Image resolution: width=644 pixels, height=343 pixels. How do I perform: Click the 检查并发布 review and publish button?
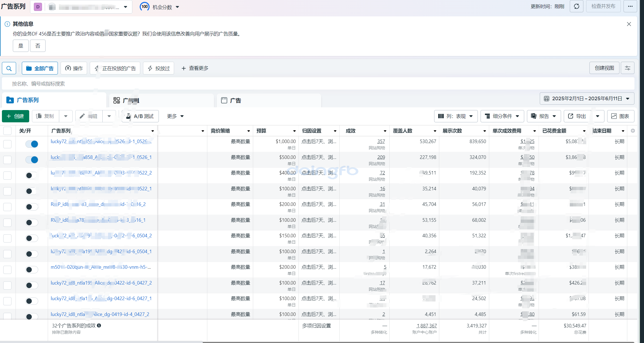pyautogui.click(x=603, y=6)
